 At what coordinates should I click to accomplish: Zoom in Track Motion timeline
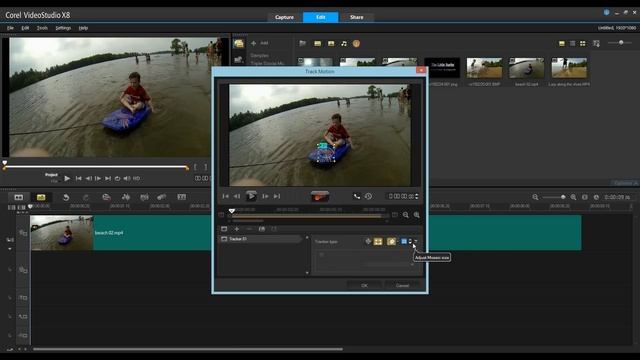416,215
